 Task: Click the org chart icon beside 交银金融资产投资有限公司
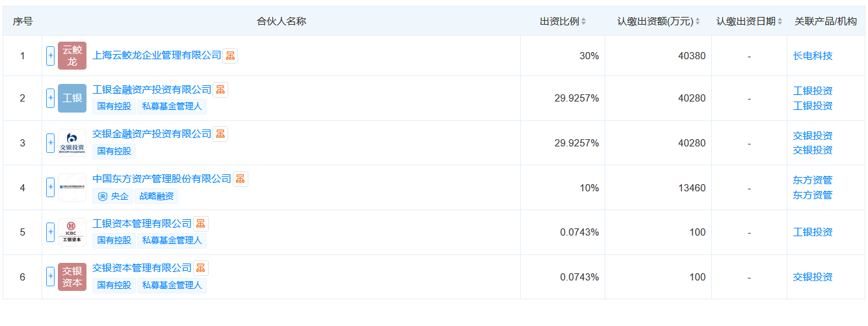coord(220,134)
